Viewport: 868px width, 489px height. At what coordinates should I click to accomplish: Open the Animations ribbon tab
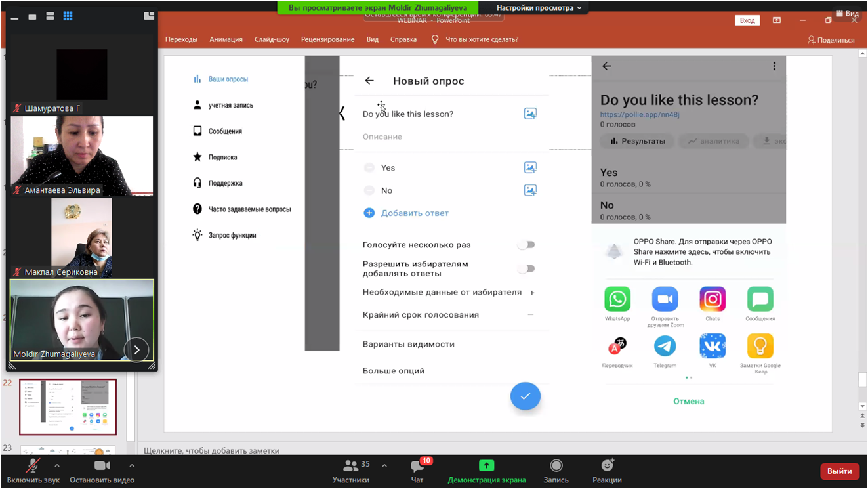226,39
